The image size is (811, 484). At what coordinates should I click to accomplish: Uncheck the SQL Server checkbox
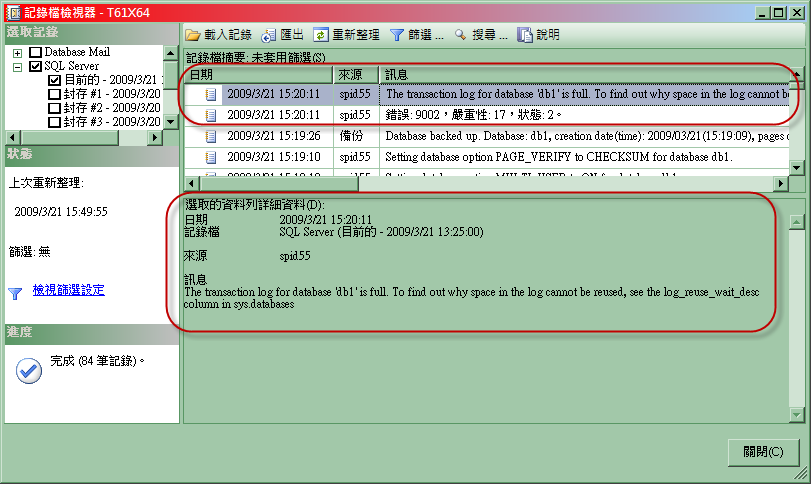(35, 66)
